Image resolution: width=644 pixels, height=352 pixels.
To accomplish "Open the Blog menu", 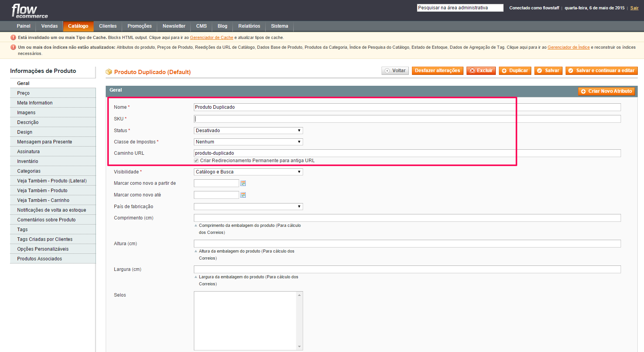I will [222, 26].
